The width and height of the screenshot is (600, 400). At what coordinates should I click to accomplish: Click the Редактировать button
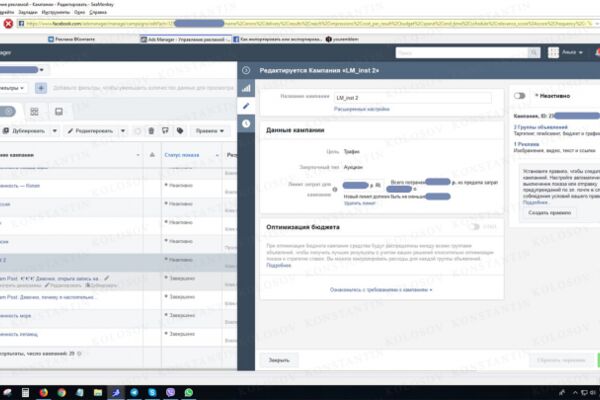tap(91, 131)
